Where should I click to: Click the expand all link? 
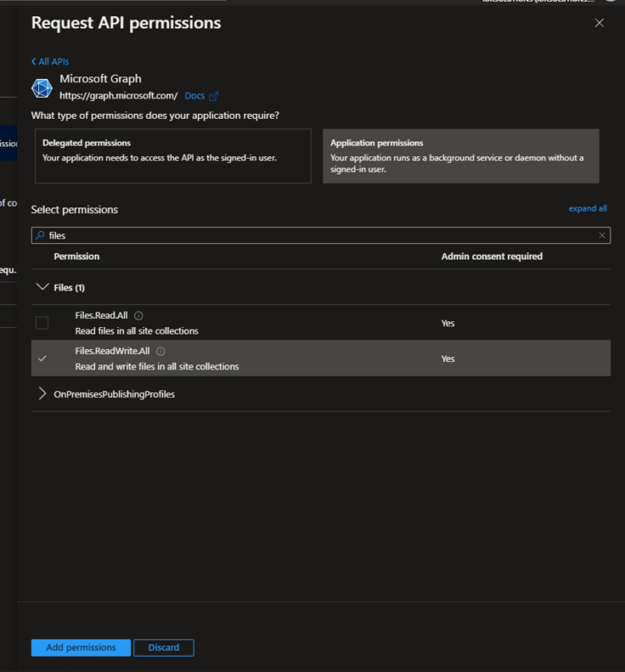pyautogui.click(x=588, y=208)
